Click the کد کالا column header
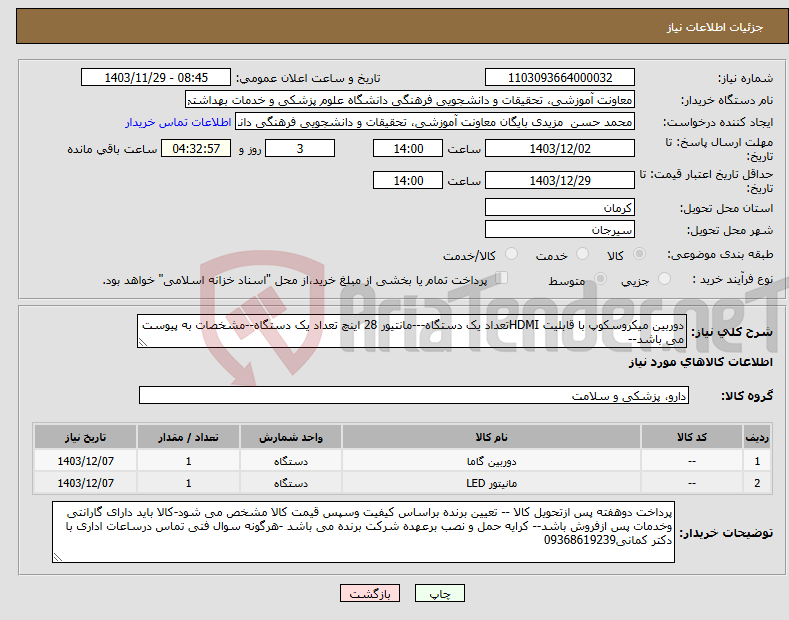 692,437
